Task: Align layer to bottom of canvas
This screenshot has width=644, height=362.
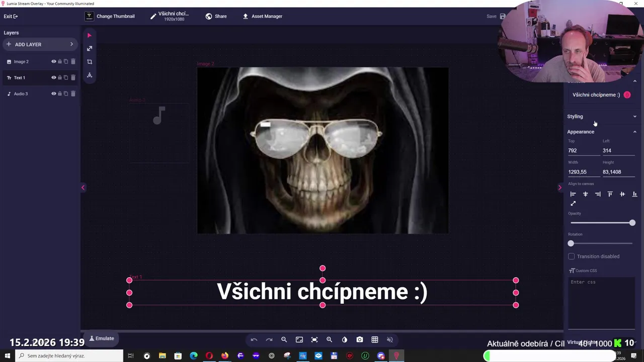Action: 634,194
